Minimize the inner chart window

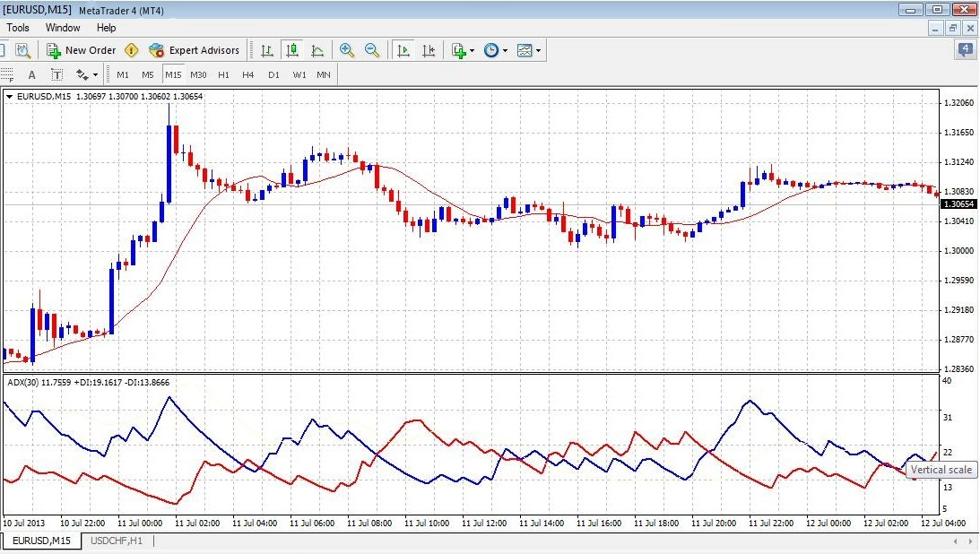936,28
